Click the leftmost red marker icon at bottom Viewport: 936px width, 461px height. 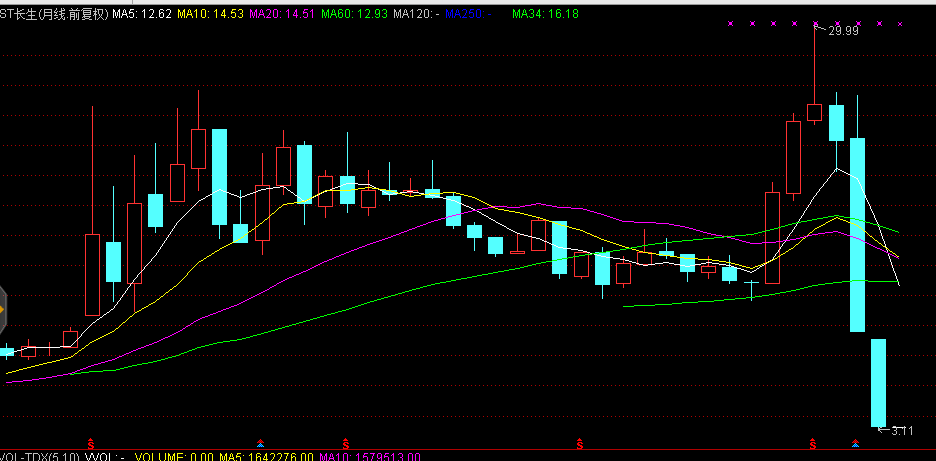[92, 441]
